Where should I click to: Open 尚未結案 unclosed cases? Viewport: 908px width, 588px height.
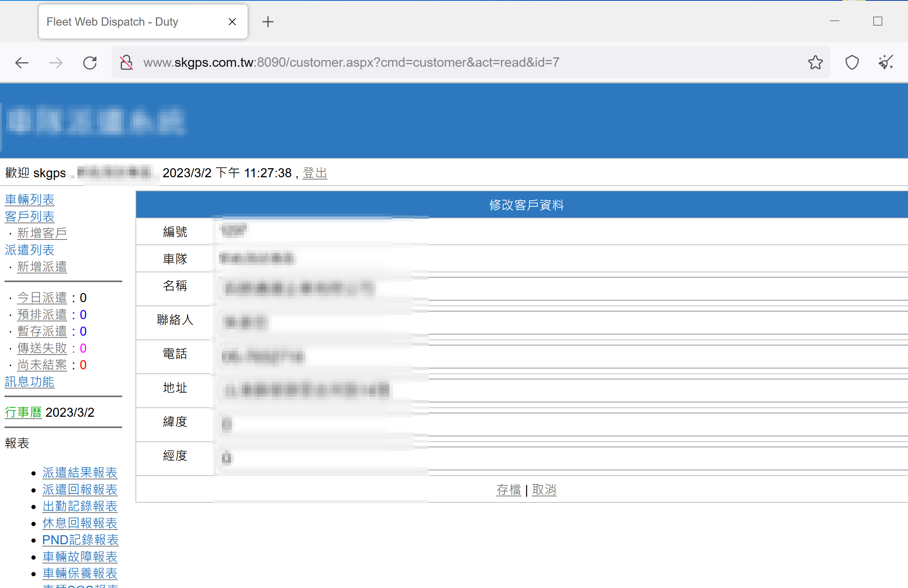pos(42,365)
